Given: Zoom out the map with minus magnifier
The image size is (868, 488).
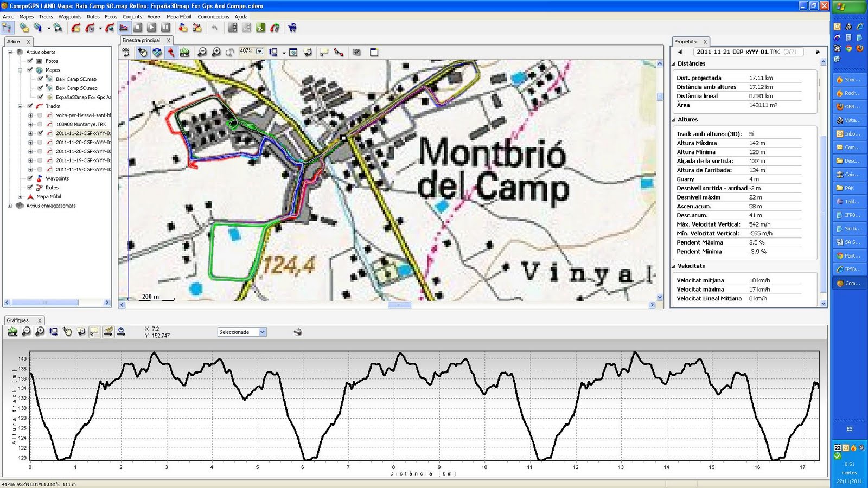Looking at the screenshot, I should [202, 52].
